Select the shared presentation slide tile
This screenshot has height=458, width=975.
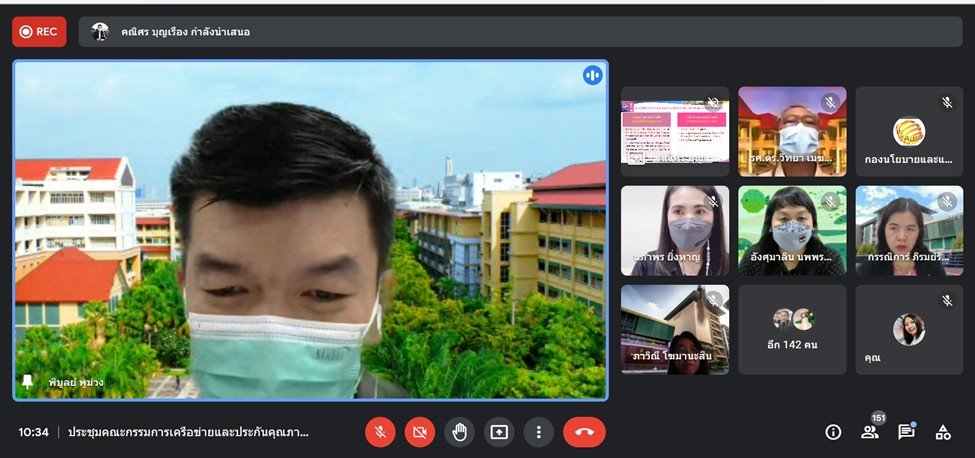pos(674,131)
